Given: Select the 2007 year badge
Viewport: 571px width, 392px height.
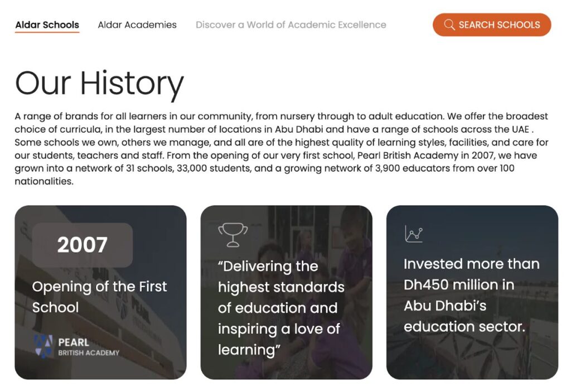Looking at the screenshot, I should (83, 245).
